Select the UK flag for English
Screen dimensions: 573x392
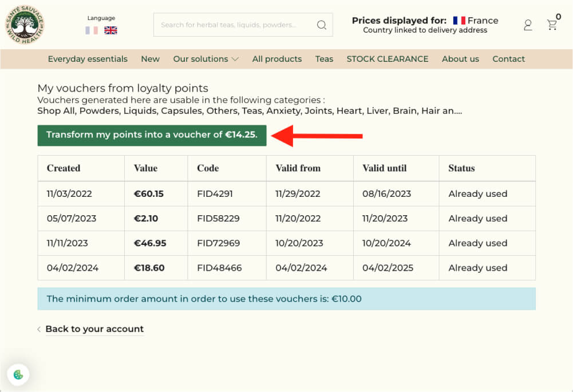tap(110, 30)
